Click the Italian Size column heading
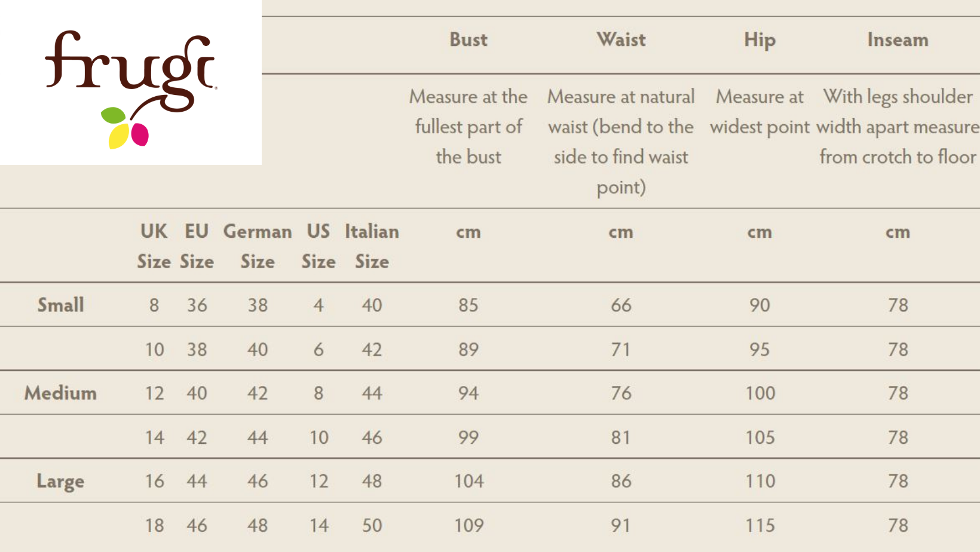This screenshot has width=980, height=552. coord(372,246)
